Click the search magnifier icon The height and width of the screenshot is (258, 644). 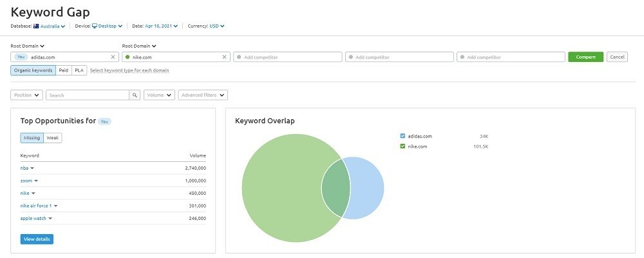135,95
